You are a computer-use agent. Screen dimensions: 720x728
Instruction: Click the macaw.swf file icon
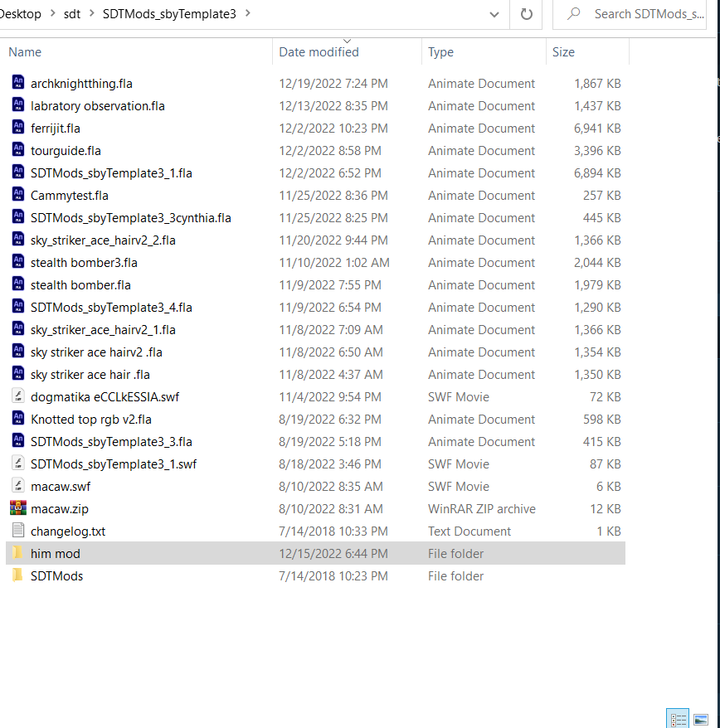[18, 486]
